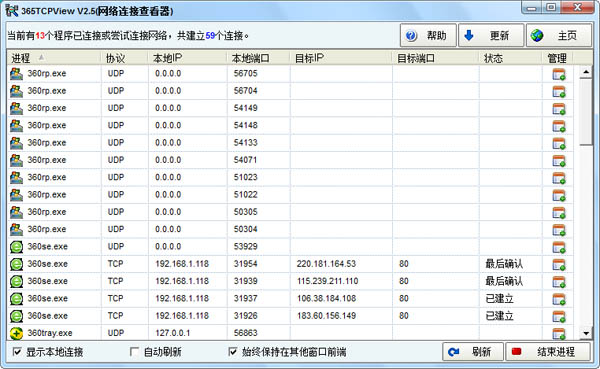Sort by 本地IP column header

(x=188, y=58)
